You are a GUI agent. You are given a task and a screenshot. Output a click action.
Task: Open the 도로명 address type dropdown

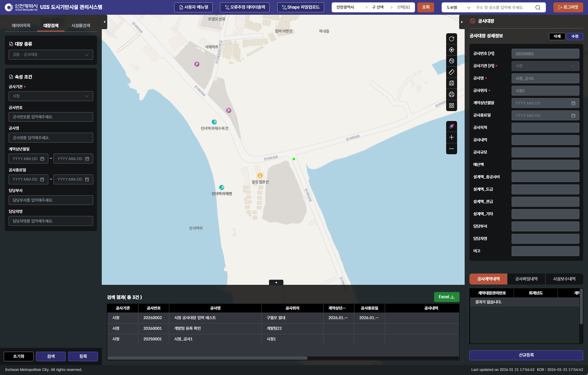[458, 8]
